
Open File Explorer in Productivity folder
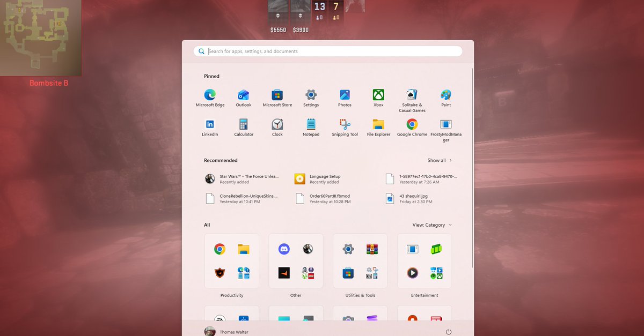pyautogui.click(x=244, y=249)
